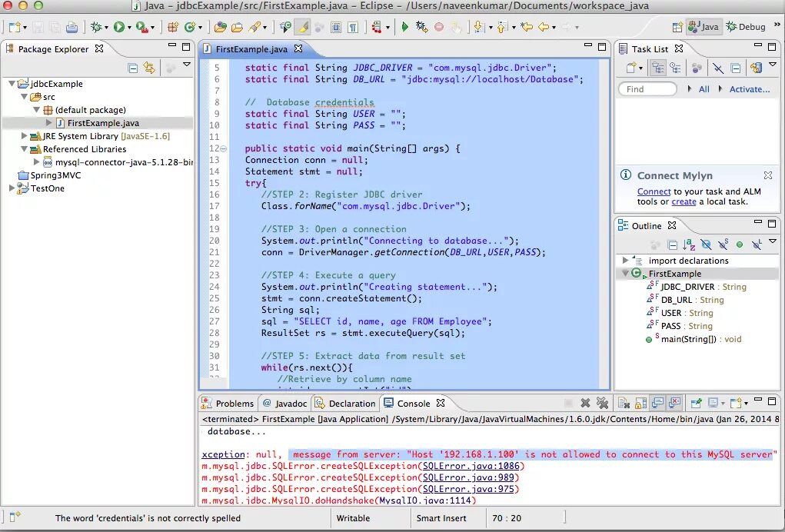
Task: Open dropdown next to New Class icon
Action: [x=200, y=28]
